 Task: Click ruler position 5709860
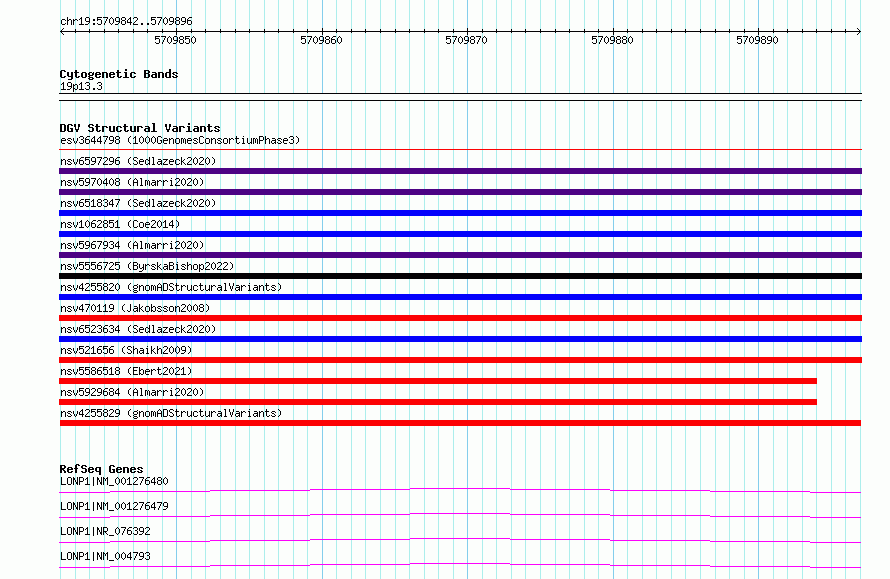(321, 40)
